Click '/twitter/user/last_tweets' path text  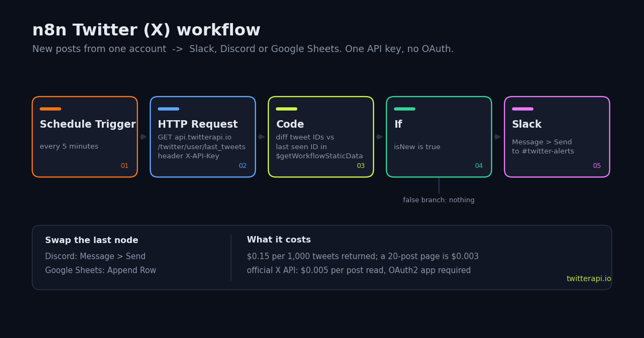coord(202,147)
